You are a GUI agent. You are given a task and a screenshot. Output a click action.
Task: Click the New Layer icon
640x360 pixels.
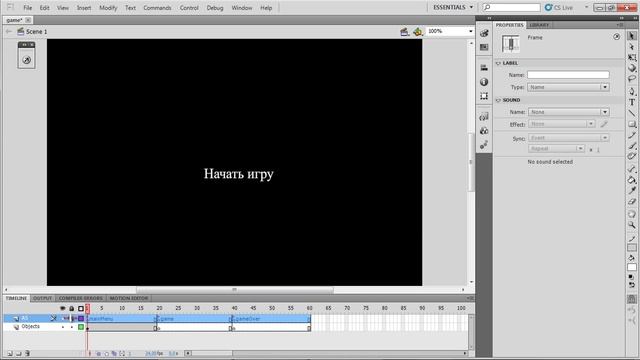10,353
